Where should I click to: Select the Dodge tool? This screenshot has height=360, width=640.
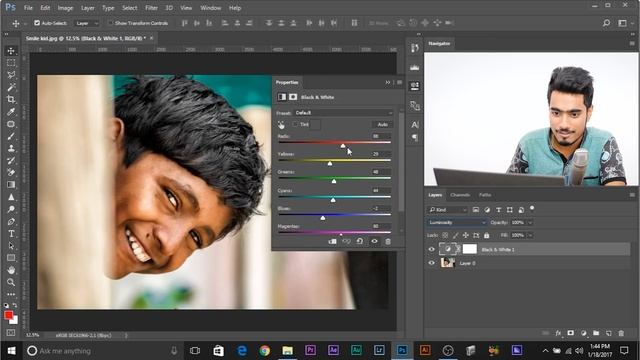pos(11,209)
